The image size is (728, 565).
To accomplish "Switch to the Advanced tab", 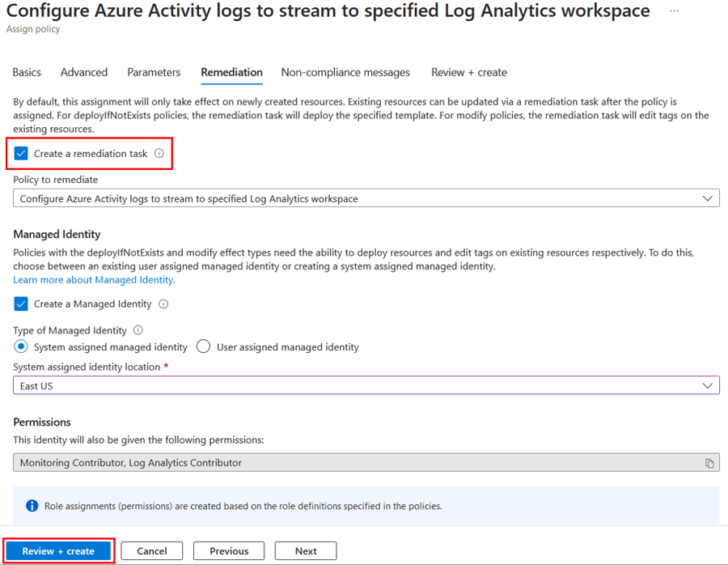I will pyautogui.click(x=83, y=72).
